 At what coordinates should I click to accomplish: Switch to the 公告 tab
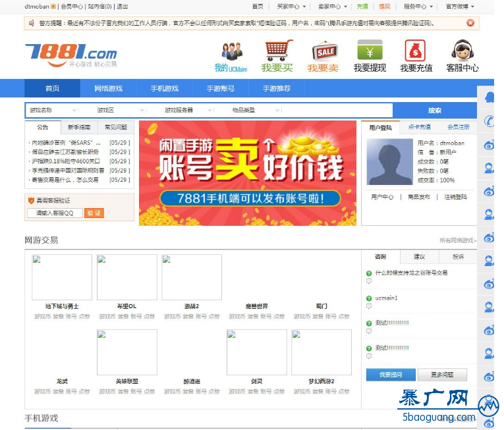pos(42,127)
